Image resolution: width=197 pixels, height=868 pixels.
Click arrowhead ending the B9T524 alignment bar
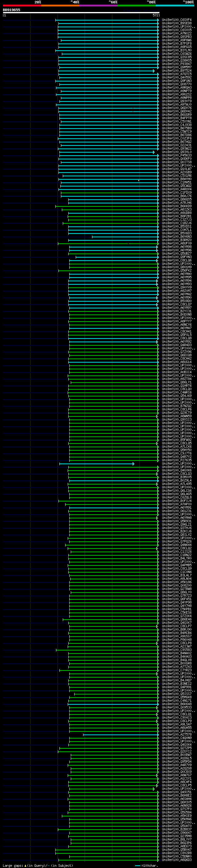[x=154, y=71]
